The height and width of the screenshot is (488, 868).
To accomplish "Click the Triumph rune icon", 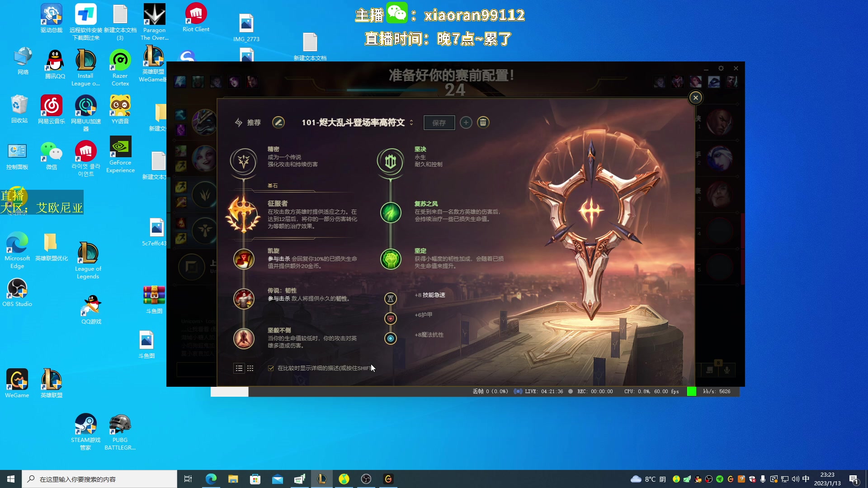I will (x=244, y=259).
